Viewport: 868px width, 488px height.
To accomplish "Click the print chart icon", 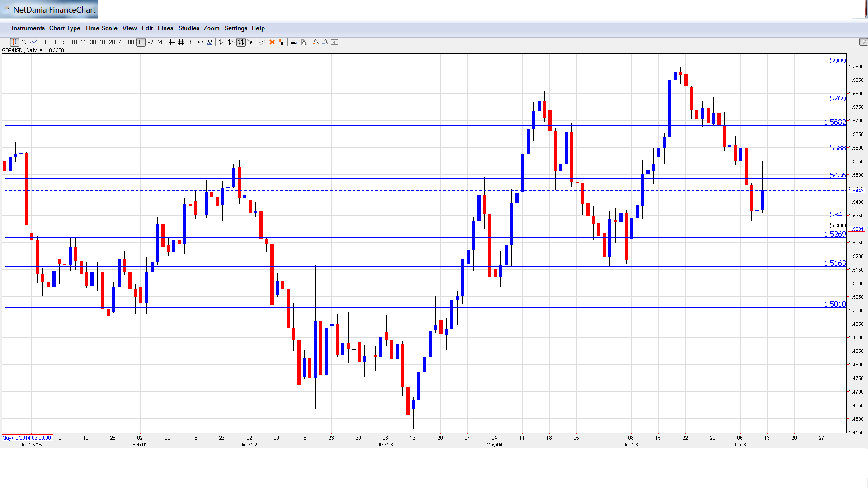I will (293, 42).
